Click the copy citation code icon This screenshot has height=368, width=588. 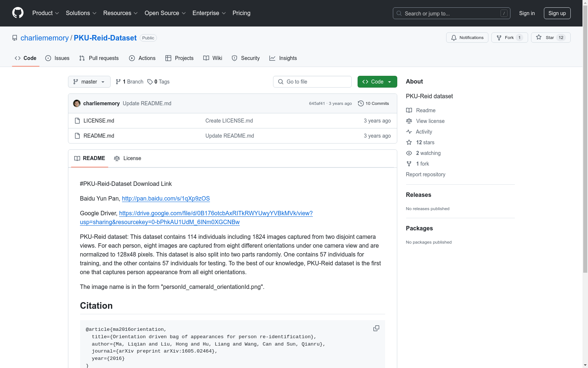click(376, 328)
